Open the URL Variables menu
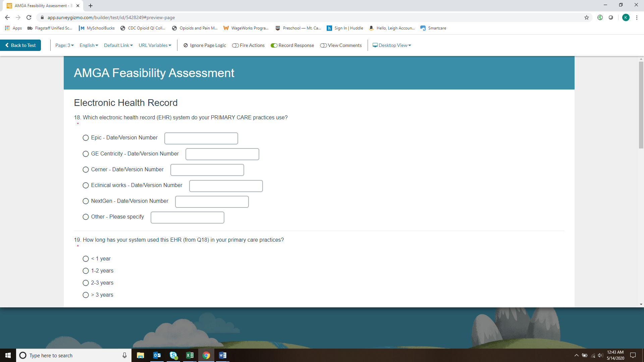Image resolution: width=644 pixels, height=362 pixels. pyautogui.click(x=155, y=45)
